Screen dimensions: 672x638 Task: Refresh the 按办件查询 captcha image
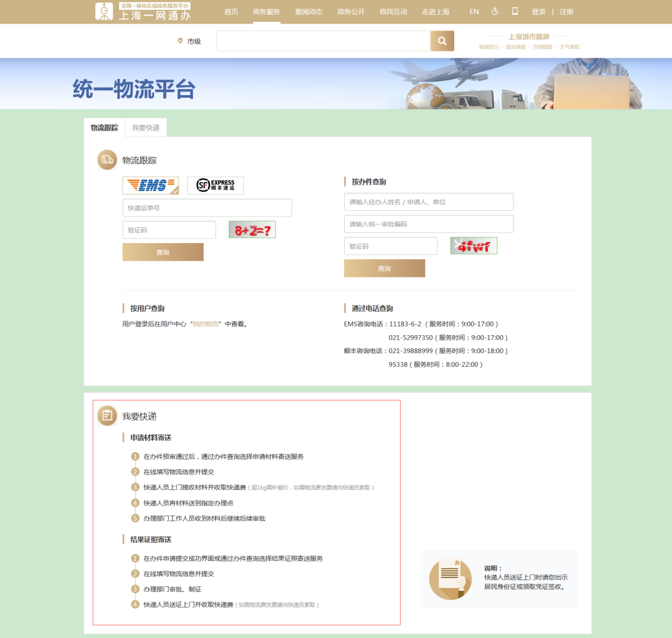pyautogui.click(x=474, y=246)
